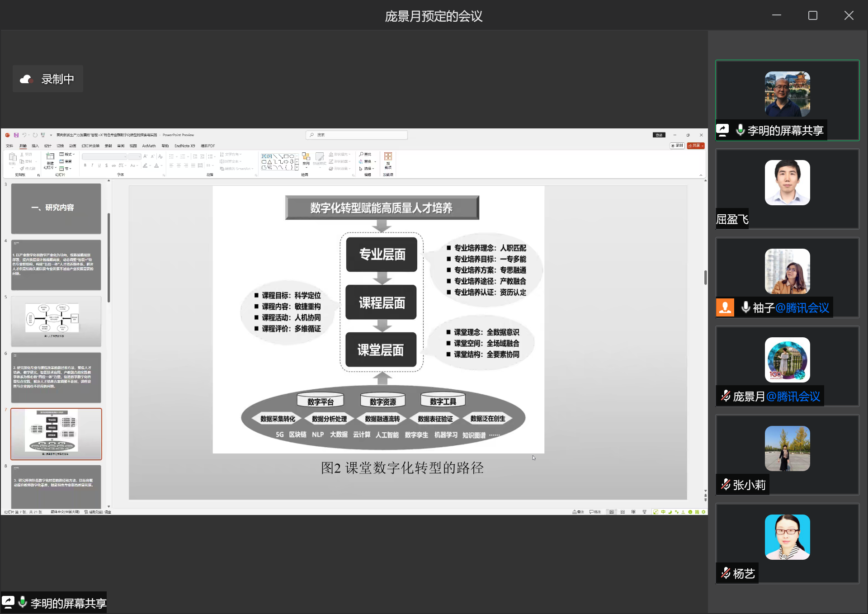Expand the shapes gallery more arrow
Image resolution: width=868 pixels, height=614 pixels.
click(x=297, y=167)
